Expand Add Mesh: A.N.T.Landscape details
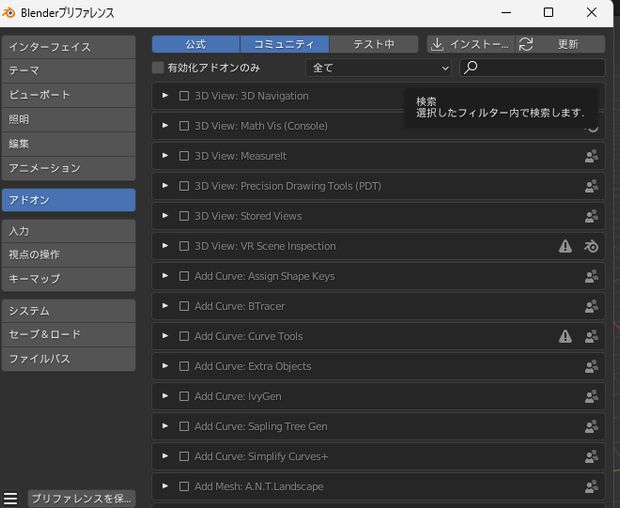Screen dimensions: 620x508 pyautogui.click(x=165, y=486)
